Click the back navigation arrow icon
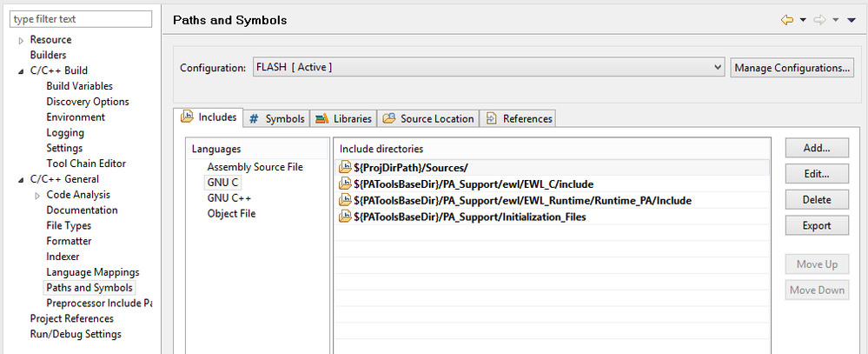Image resolution: width=868 pixels, height=354 pixels. pyautogui.click(x=787, y=20)
